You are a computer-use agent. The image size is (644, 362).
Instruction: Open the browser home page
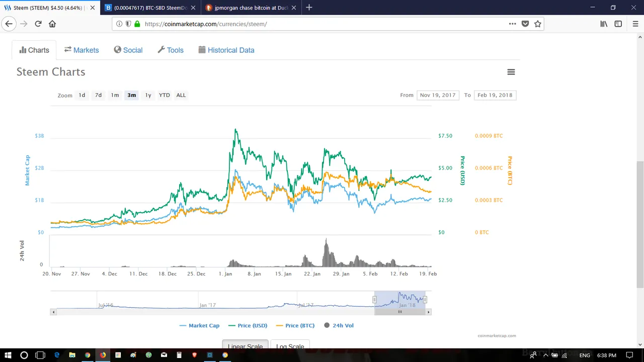52,24
